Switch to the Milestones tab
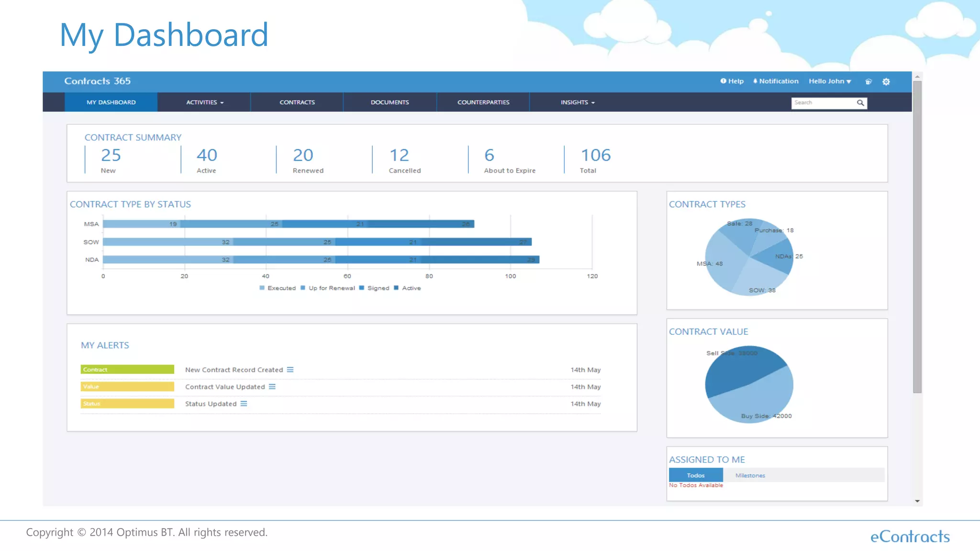The width and height of the screenshot is (980, 551). tap(750, 475)
